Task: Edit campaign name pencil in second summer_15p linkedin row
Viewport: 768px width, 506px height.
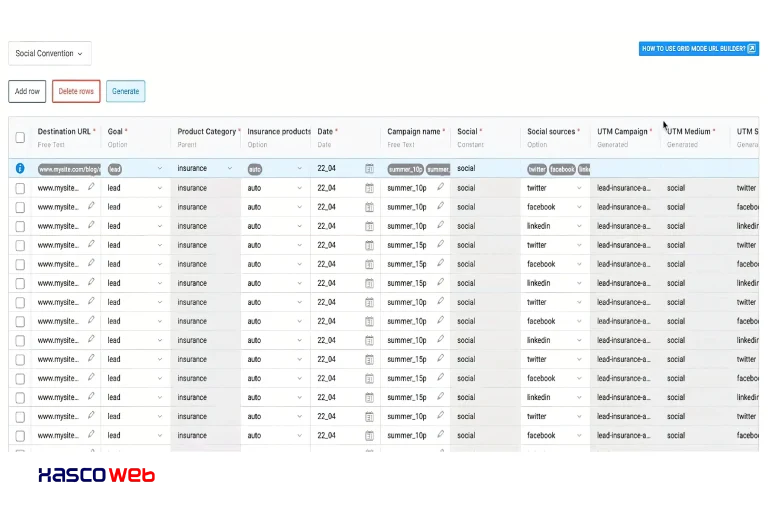Action: 440,396
